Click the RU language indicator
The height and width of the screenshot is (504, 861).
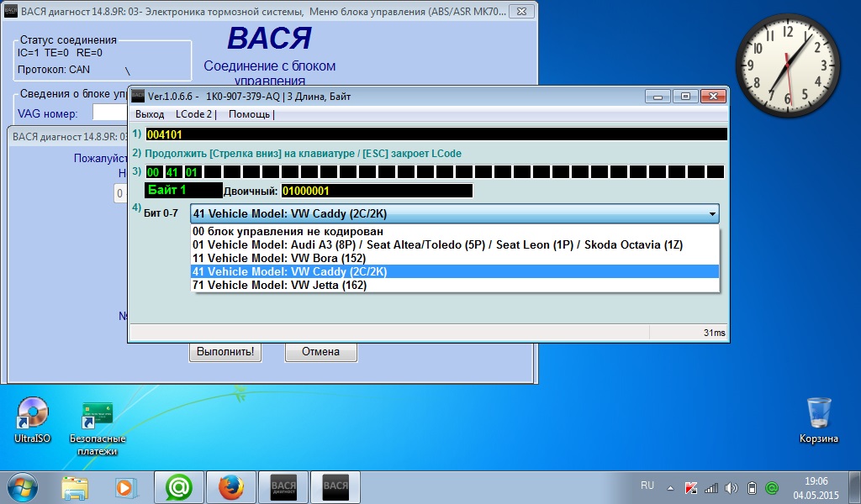point(647,486)
